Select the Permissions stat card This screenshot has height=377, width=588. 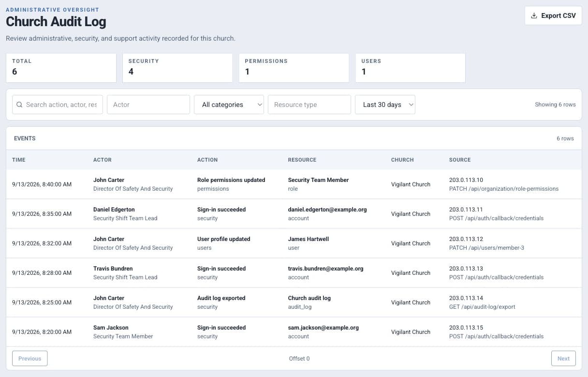click(x=294, y=68)
